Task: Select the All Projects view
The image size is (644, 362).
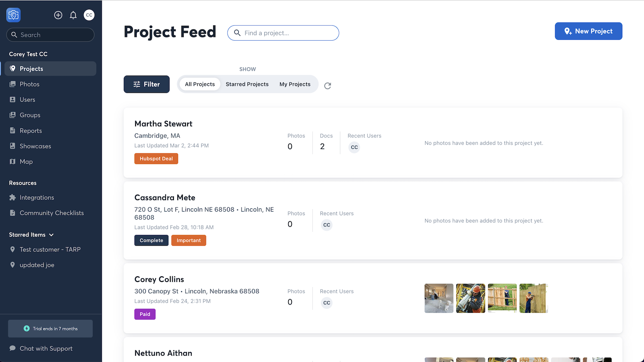Action: (200, 84)
